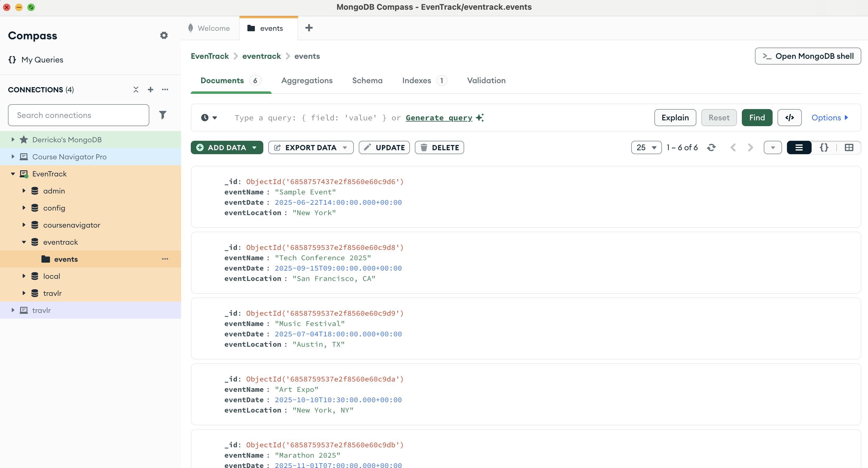Viewport: 868px width, 468px height.
Task: Expand the config database
Action: pos(24,208)
